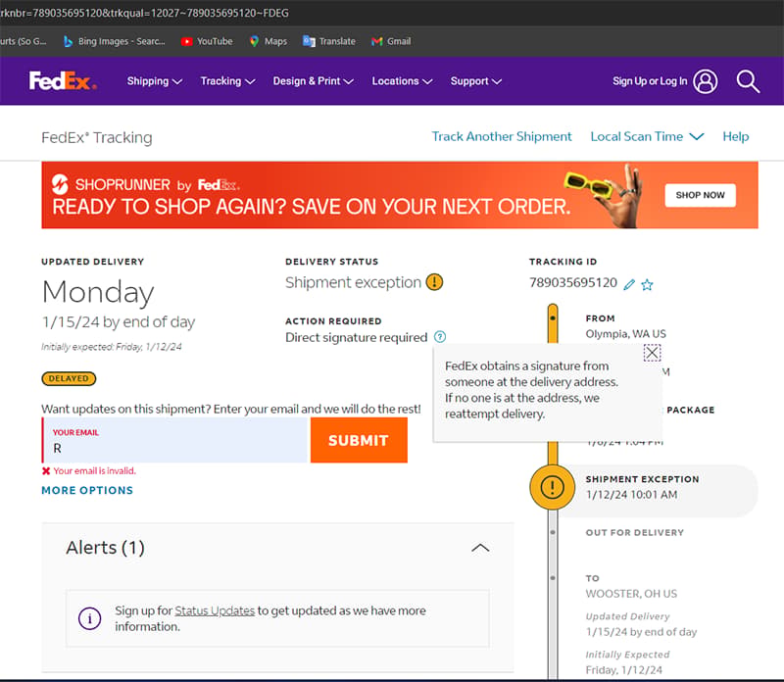
Task: Click the Out For Delivery timeline step
Action: (x=634, y=532)
